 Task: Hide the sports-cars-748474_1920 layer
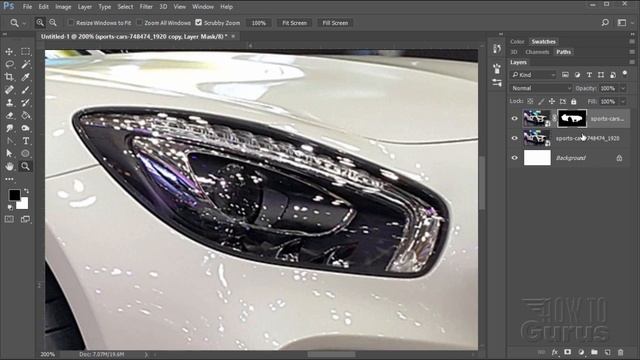pyautogui.click(x=514, y=138)
